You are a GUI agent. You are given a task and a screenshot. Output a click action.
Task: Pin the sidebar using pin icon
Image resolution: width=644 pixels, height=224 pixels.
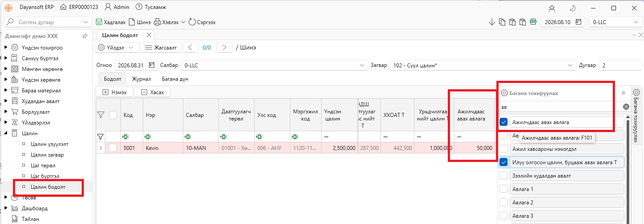coord(85,36)
